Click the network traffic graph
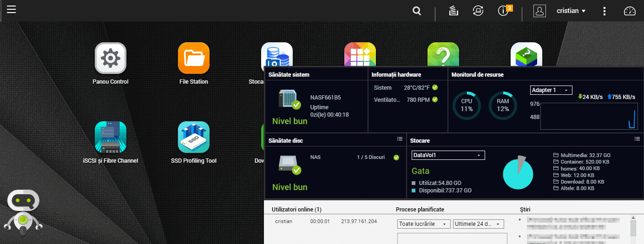The image size is (644, 244). (x=589, y=116)
